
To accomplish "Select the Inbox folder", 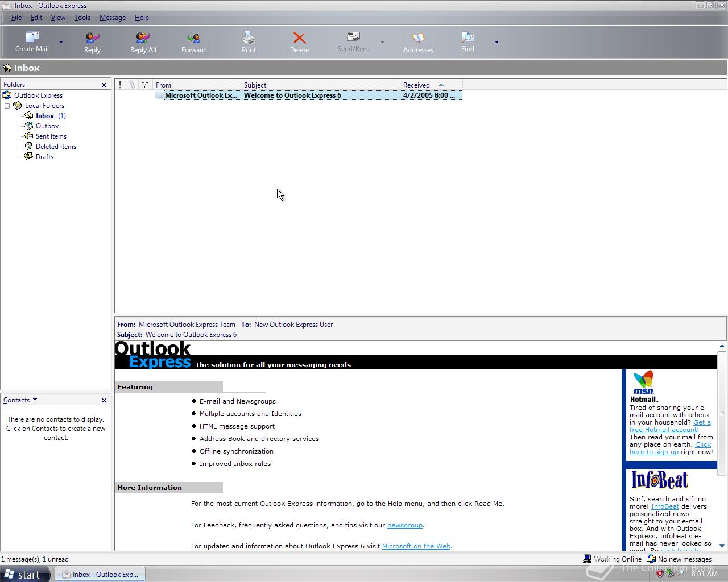I will point(45,116).
